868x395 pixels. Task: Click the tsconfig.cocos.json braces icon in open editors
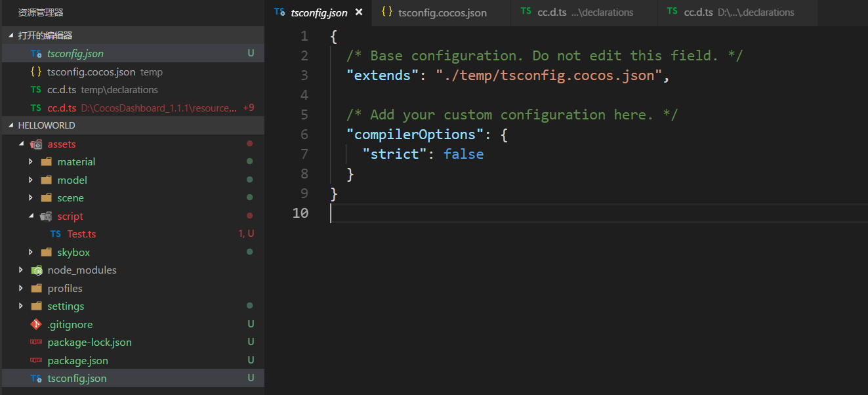[36, 72]
